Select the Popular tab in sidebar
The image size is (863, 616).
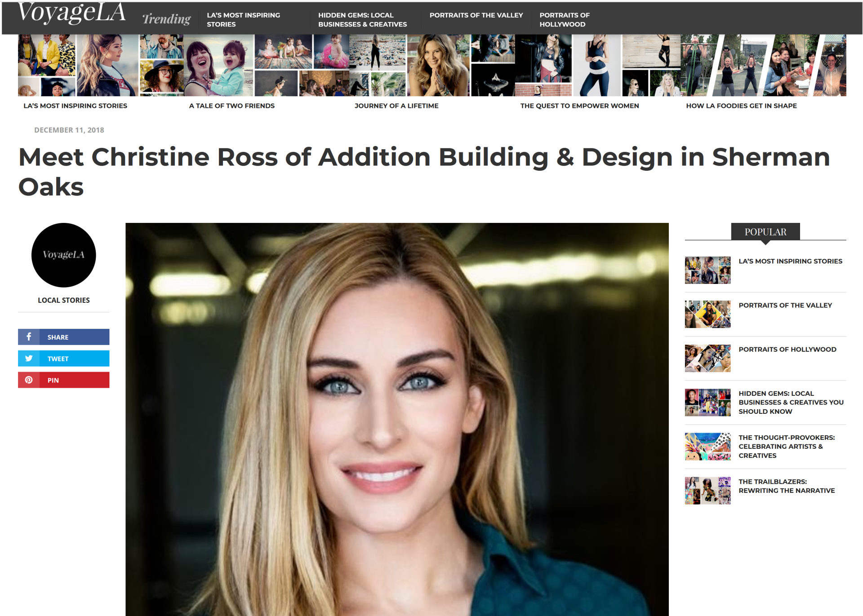tap(765, 232)
